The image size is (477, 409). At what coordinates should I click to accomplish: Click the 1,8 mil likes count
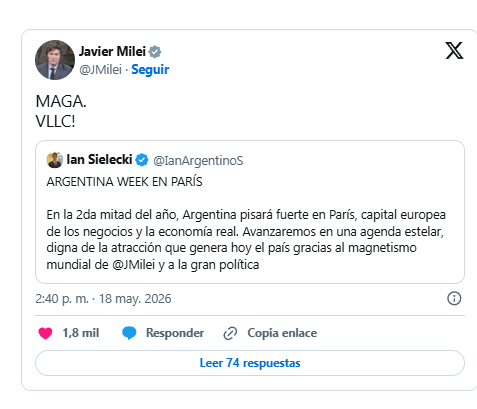click(x=81, y=333)
